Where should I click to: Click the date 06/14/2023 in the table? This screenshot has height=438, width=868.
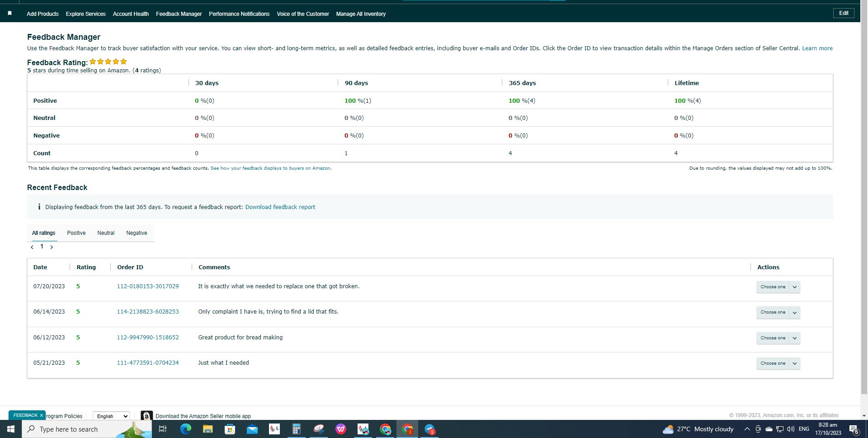click(49, 312)
